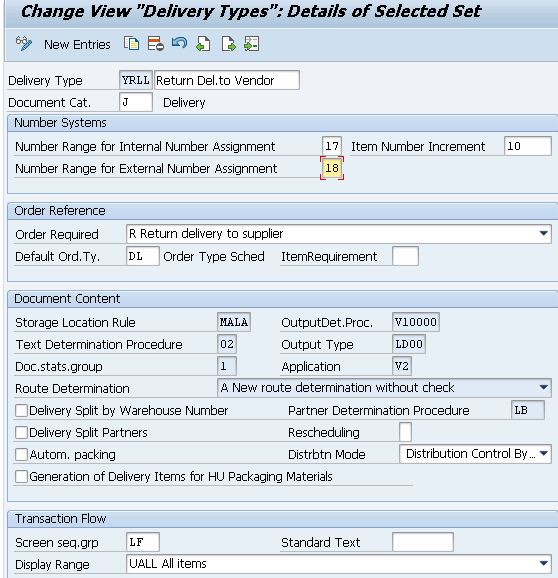Toggle the Autom. packing checkbox
Image resolution: width=558 pixels, height=578 pixels.
21,454
